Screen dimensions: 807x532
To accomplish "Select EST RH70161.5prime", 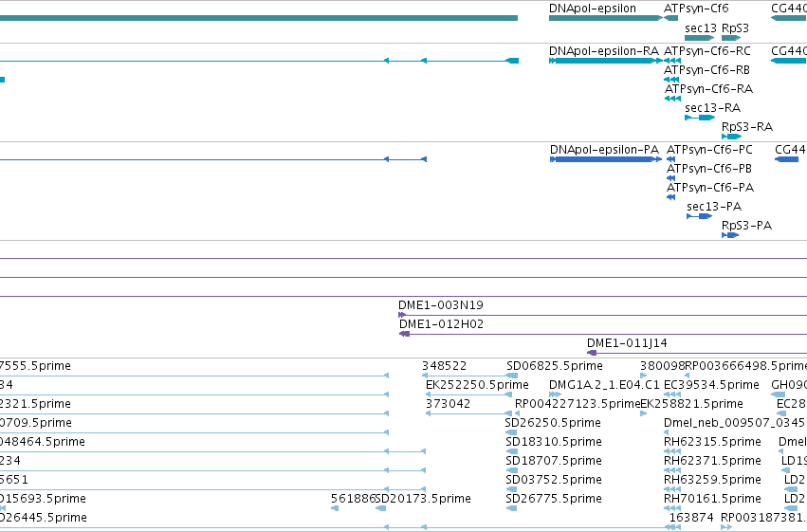I will (712, 499).
